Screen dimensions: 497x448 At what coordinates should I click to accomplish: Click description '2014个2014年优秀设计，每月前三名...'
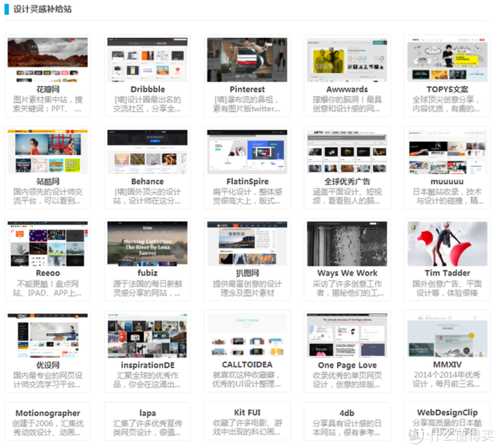[447, 380]
